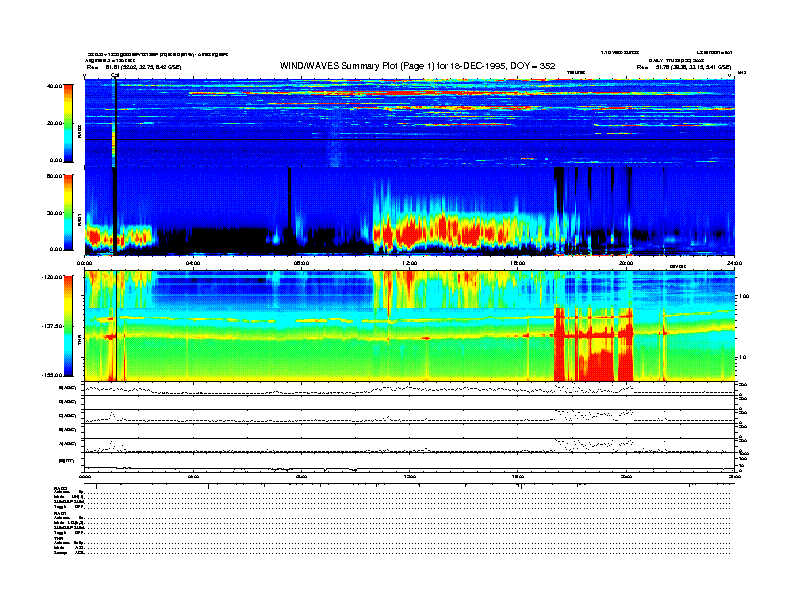
Task: Click the topmost line plot strip below TNR
Action: (x=410, y=388)
